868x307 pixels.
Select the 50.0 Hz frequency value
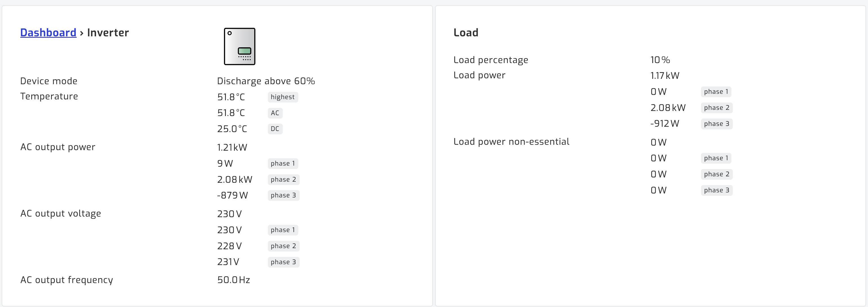point(233,280)
